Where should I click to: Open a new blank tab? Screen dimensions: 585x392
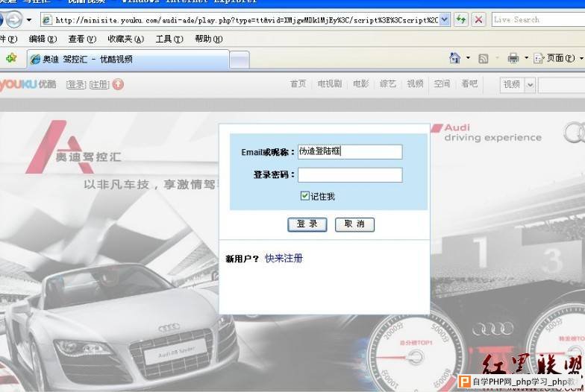[239, 60]
